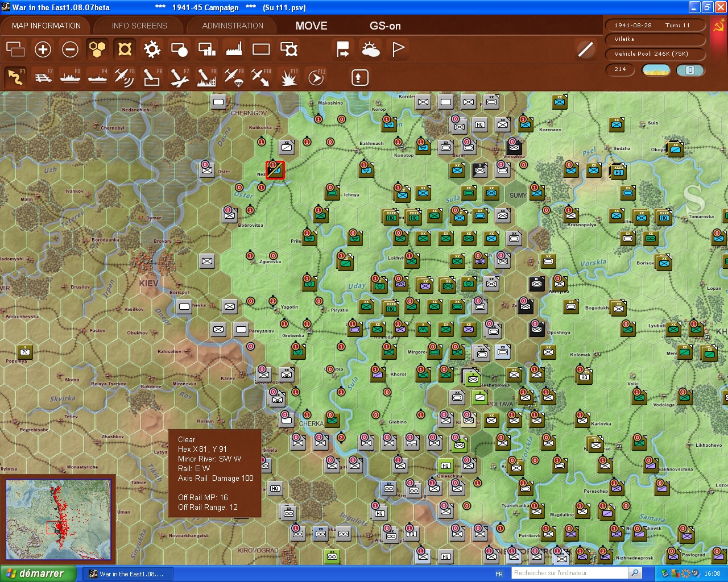Select F9 airborne drop mission mode
728x582 pixels.
[x=233, y=77]
